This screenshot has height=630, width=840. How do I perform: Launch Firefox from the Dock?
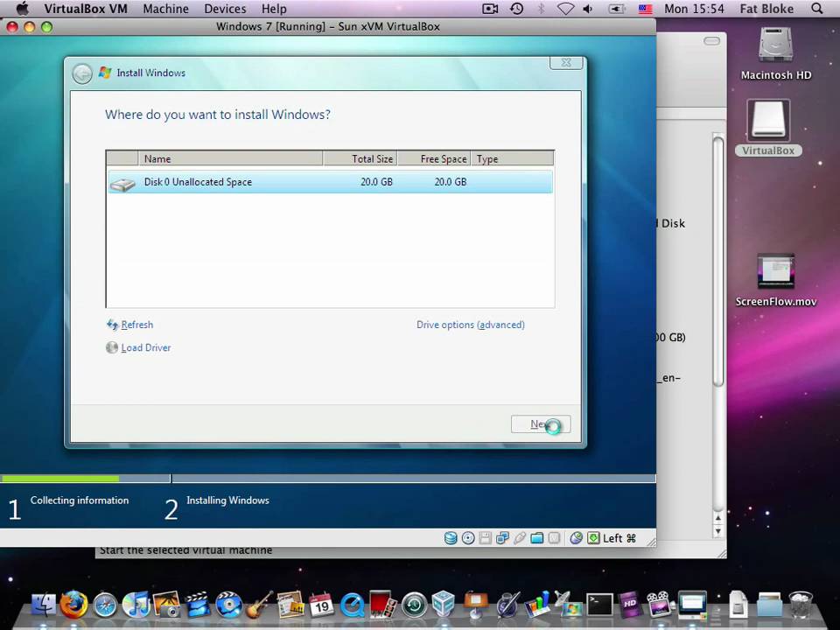pos(73,605)
